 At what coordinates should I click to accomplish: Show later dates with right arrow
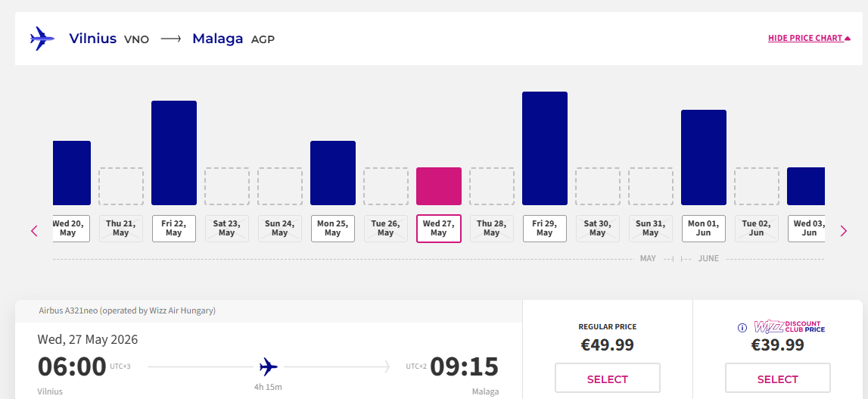[x=844, y=231]
